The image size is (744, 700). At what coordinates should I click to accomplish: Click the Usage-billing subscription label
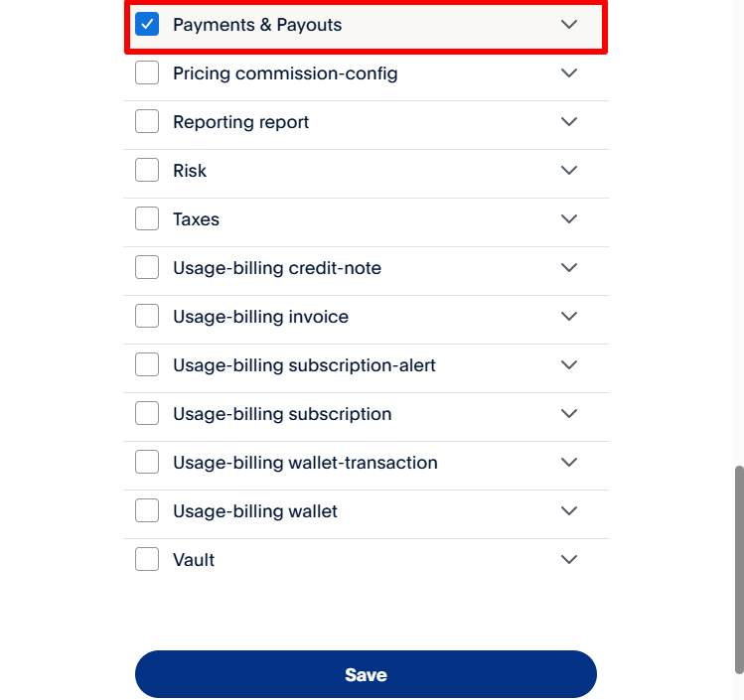click(282, 414)
